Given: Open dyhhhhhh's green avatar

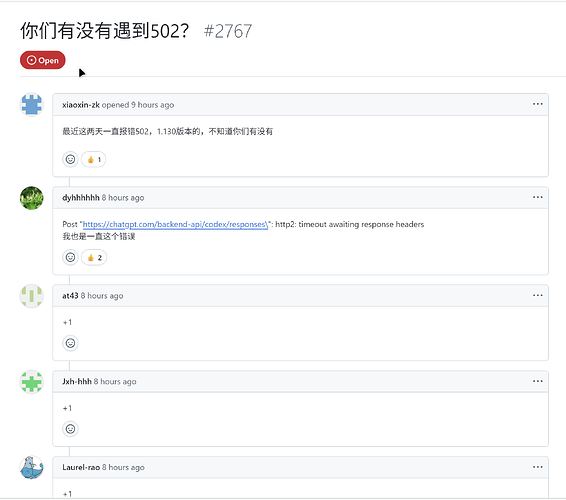Looking at the screenshot, I should pos(32,198).
